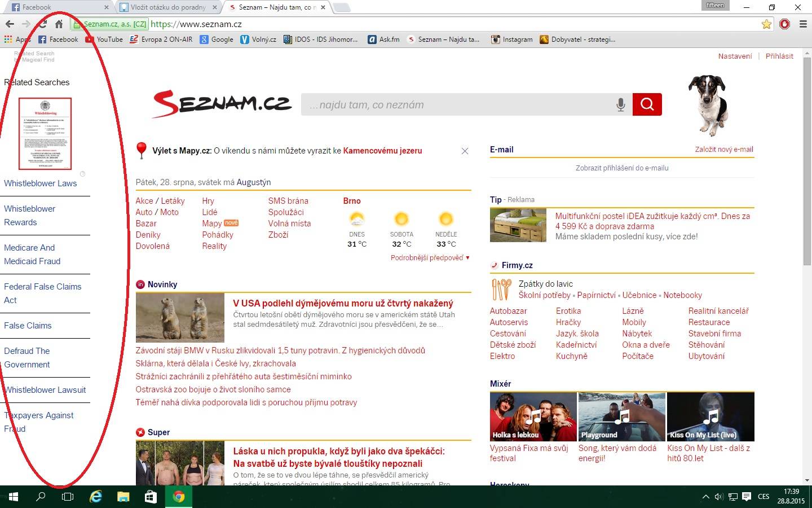Open the IDEA bed advertisement image
The image size is (812, 508).
[518, 225]
